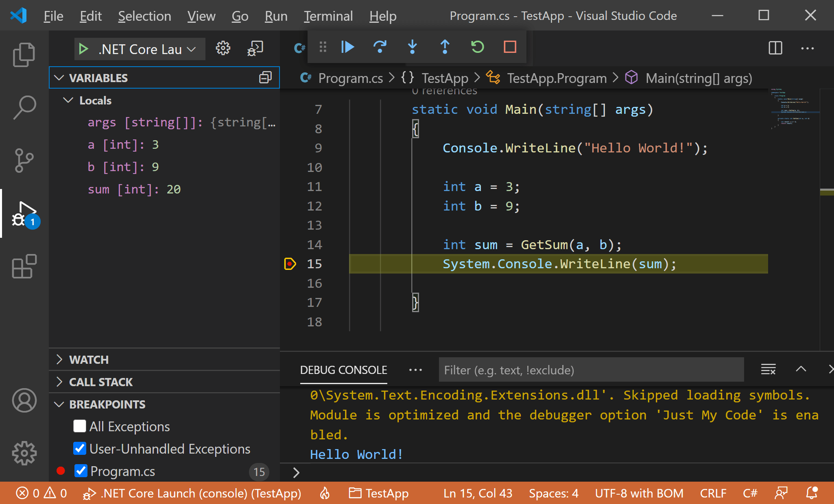This screenshot has height=504, width=834.
Task: Uncheck the Program.cs breakpoint
Action: point(81,471)
